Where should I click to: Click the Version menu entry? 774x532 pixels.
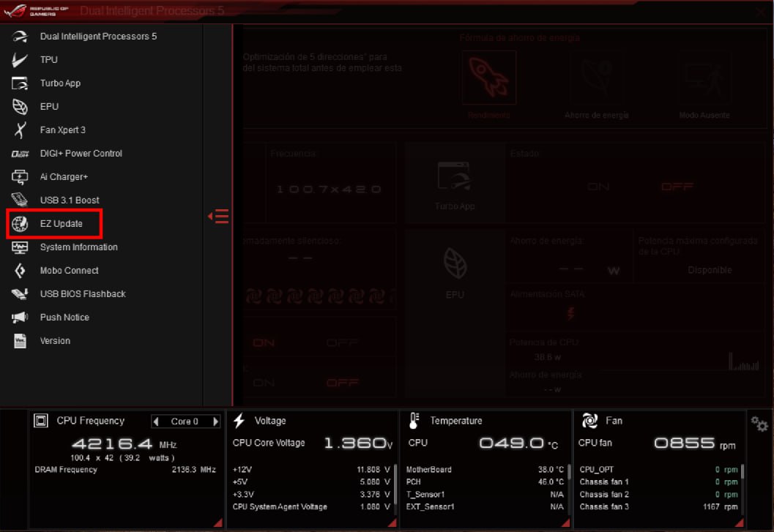[55, 341]
